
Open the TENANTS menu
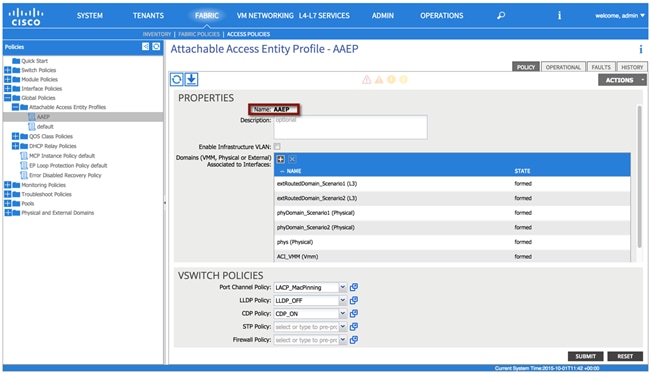(x=148, y=16)
